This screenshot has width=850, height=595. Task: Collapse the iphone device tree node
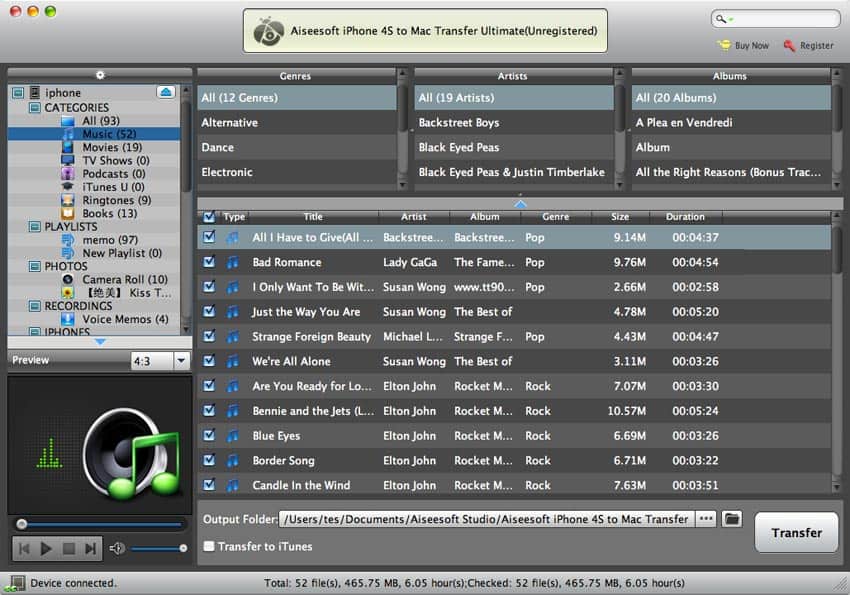[18, 93]
